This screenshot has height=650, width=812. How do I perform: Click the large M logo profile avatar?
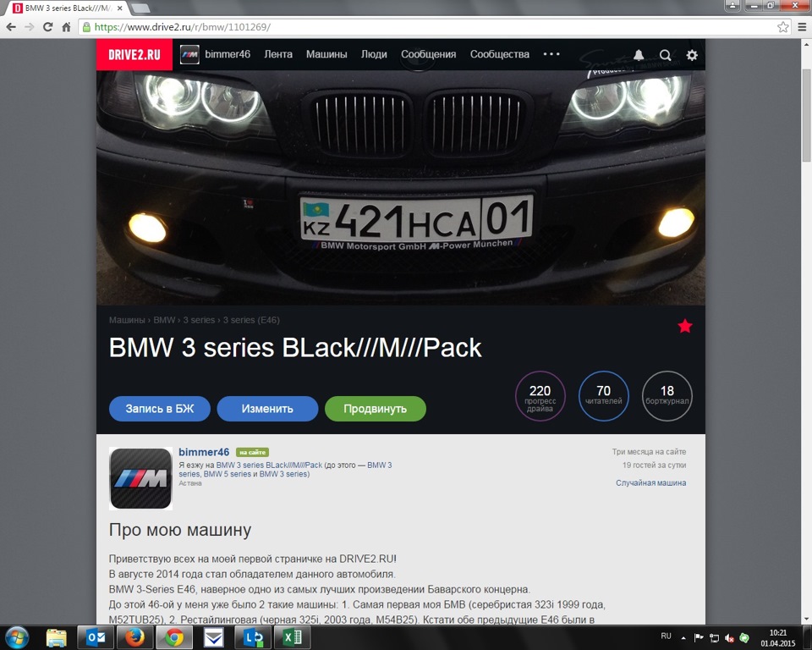(x=141, y=478)
